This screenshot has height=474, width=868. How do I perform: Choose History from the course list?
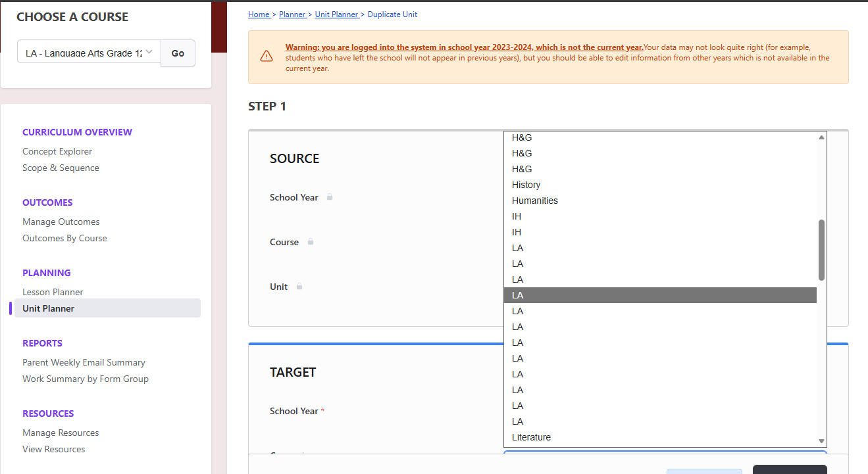point(526,185)
